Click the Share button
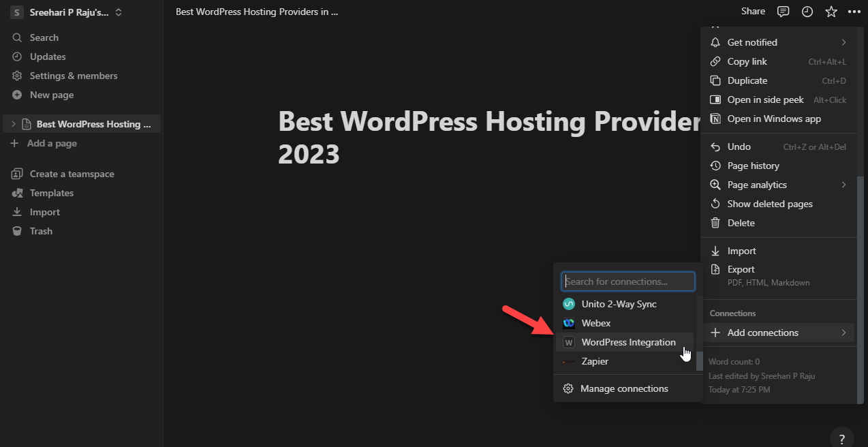Viewport: 868px width, 447px height. tap(753, 12)
